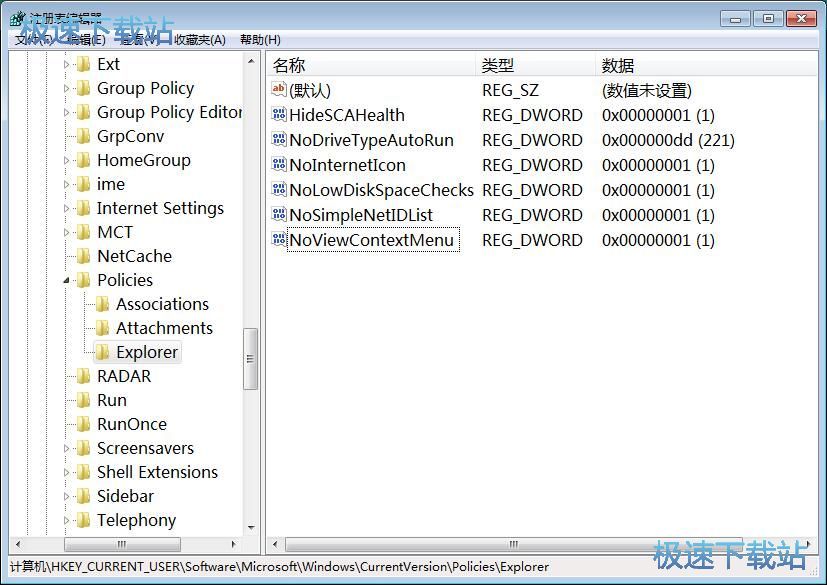Click the NoDriveTypeAutoRun DWORD icon
This screenshot has width=827, height=585.
tap(279, 139)
